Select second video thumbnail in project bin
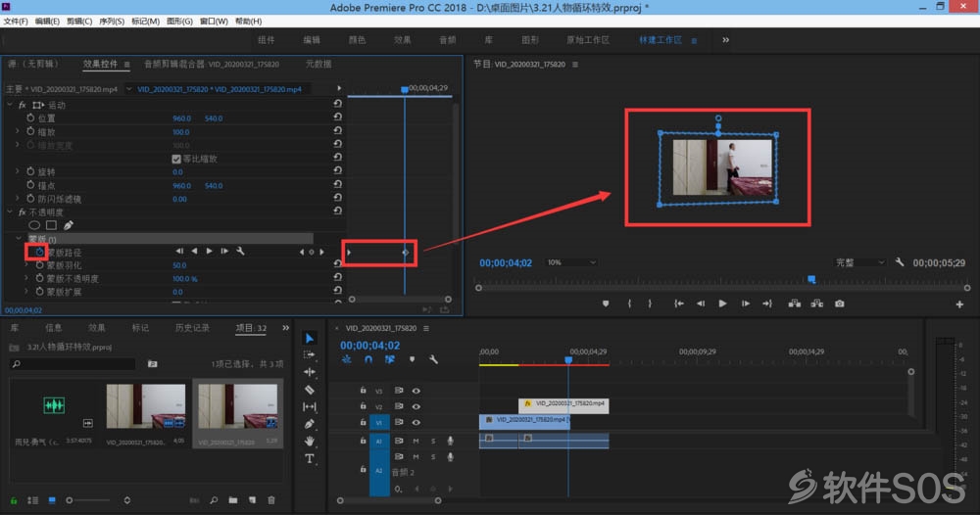 point(237,406)
